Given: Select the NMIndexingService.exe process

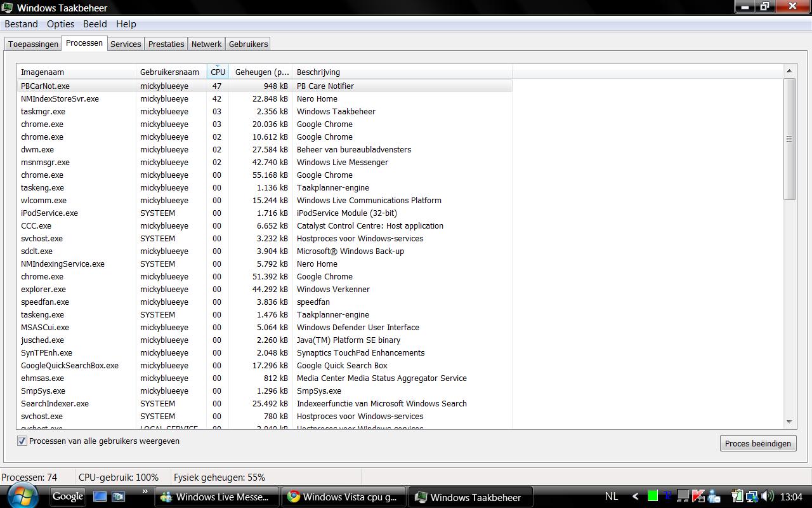Looking at the screenshot, I should pyautogui.click(x=265, y=264).
